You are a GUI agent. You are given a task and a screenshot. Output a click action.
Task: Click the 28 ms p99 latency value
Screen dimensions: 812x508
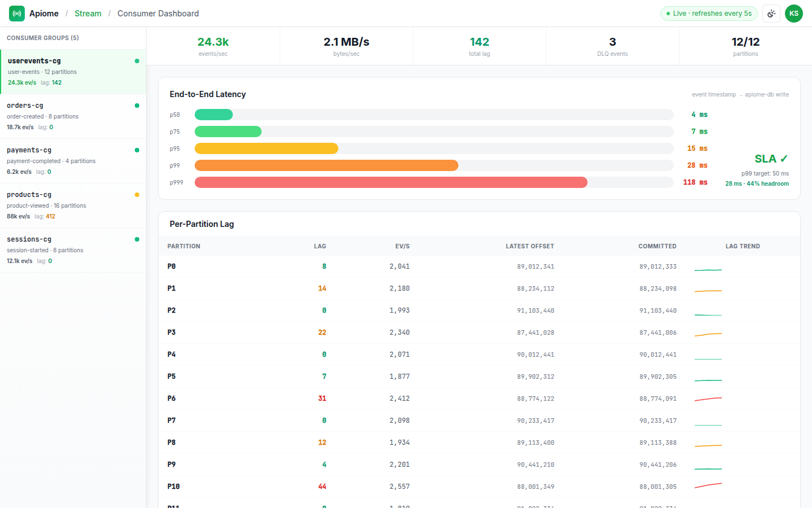click(697, 165)
